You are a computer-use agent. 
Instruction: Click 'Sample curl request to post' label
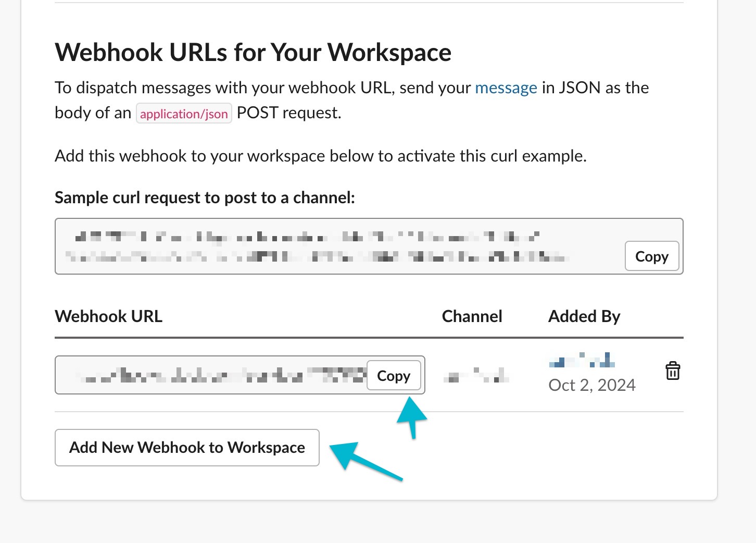tap(205, 198)
